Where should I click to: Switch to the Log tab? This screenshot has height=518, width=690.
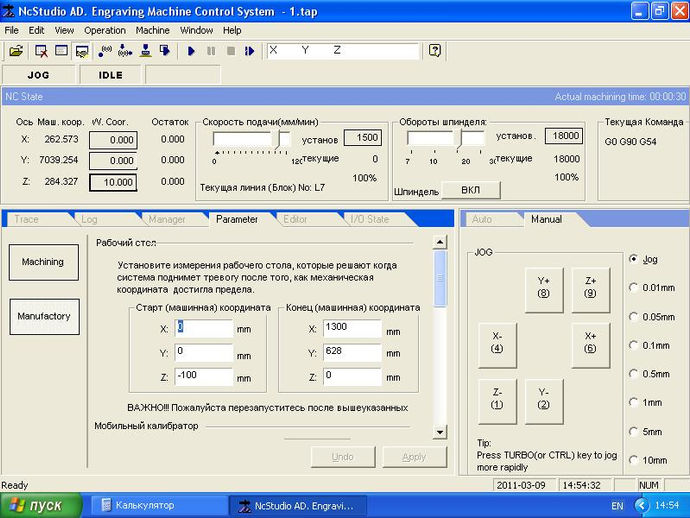coord(89,219)
